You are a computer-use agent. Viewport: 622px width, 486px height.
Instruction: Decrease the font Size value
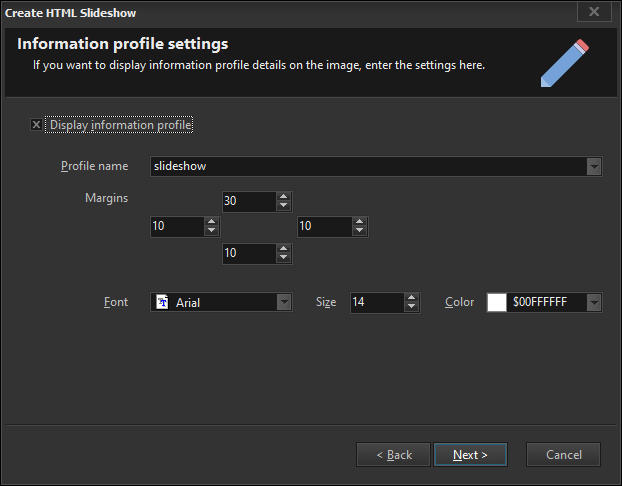pos(411,307)
